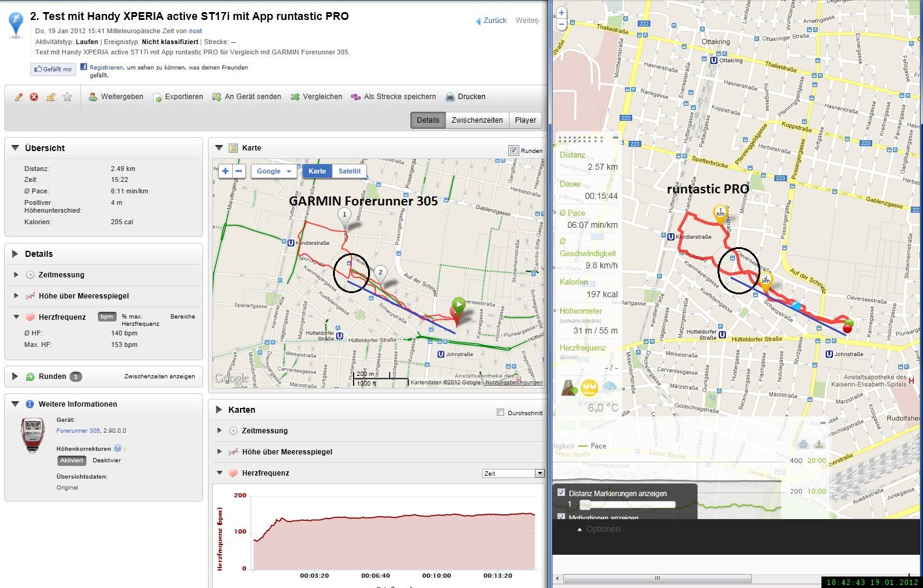Expand the Karten charts panel

tap(219, 410)
